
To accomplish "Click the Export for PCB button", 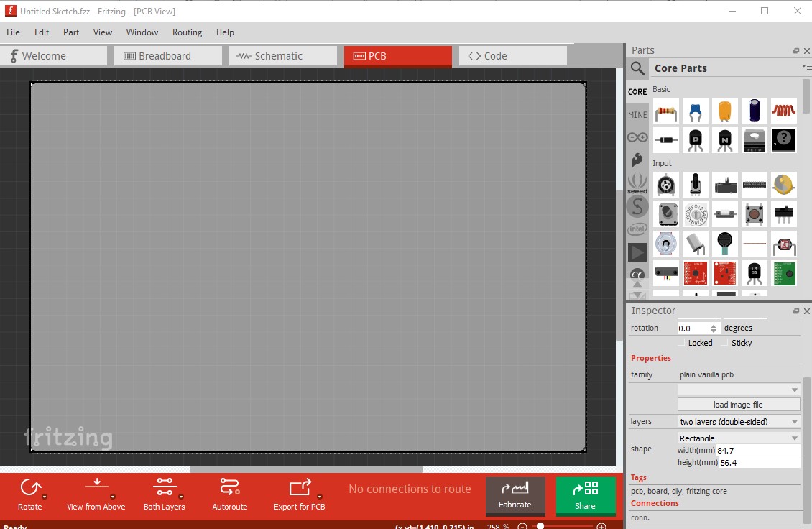I will pyautogui.click(x=300, y=494).
